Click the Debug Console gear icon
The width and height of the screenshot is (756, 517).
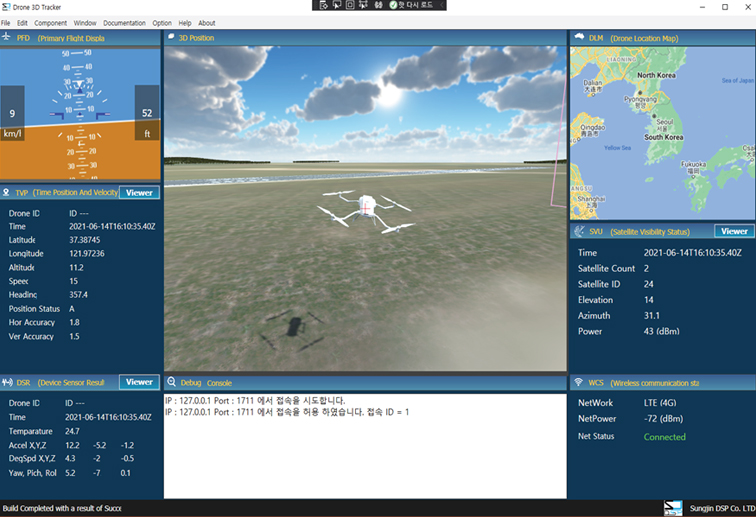point(171,382)
